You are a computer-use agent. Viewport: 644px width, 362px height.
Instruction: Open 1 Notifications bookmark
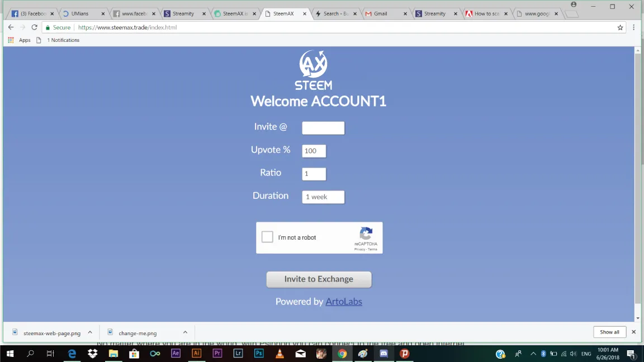coord(58,40)
